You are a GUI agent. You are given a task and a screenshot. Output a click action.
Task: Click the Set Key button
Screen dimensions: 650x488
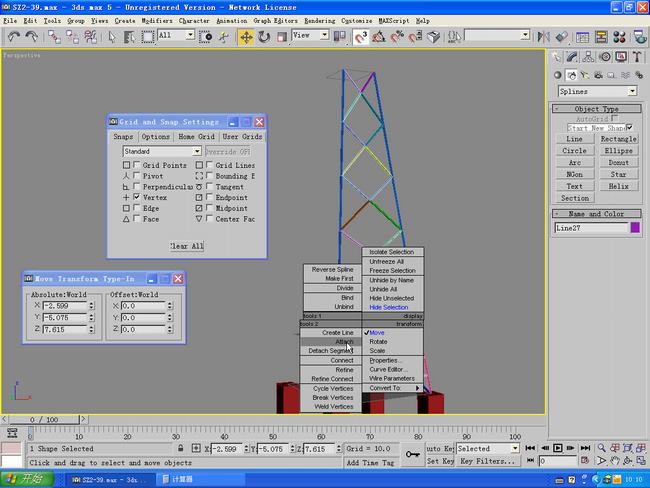coord(440,461)
